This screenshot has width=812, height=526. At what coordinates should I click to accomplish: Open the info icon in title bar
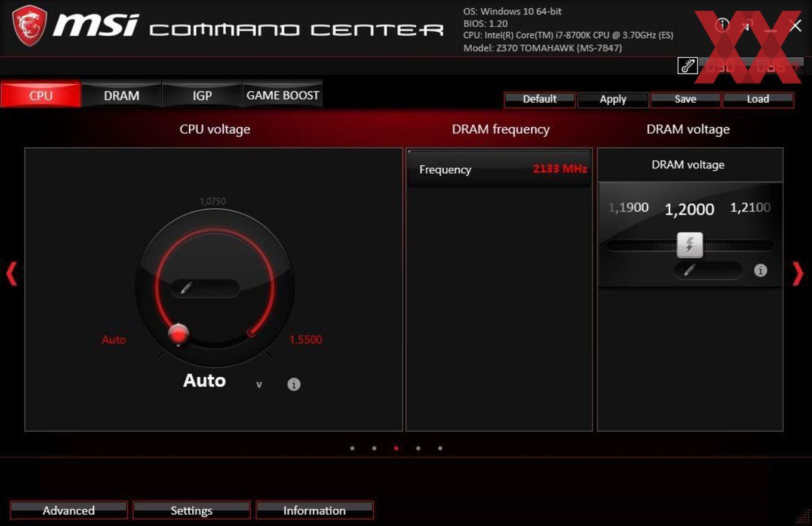pyautogui.click(x=723, y=25)
